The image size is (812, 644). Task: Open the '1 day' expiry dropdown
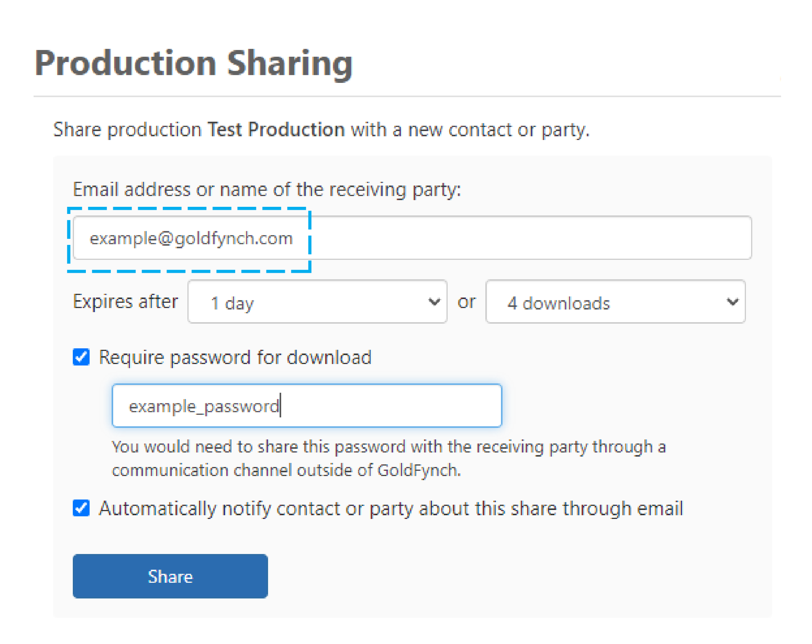317,302
